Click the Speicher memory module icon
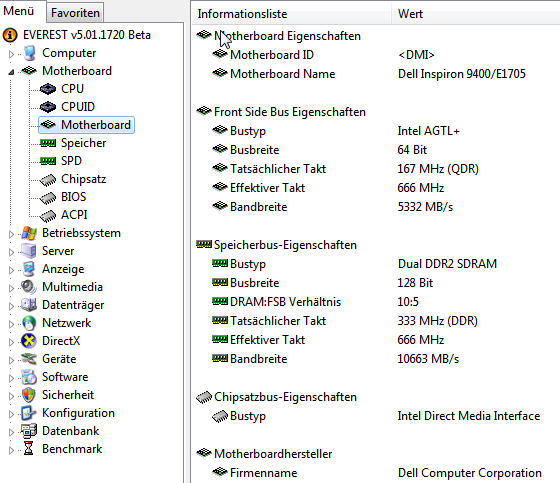 48,143
